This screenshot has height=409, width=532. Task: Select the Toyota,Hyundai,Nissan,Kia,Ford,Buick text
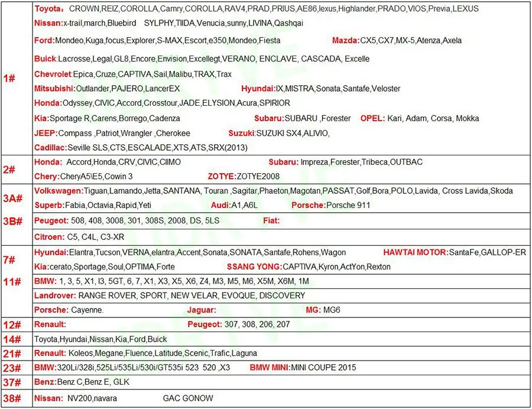(x=100, y=339)
